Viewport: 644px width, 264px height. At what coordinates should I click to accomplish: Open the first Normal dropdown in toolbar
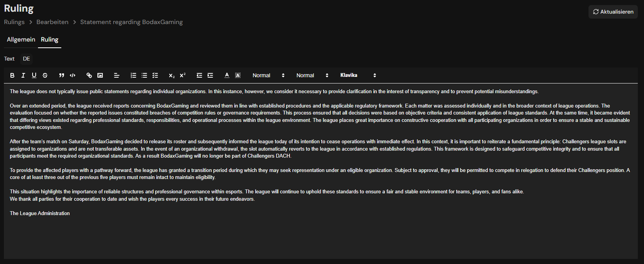(268, 75)
